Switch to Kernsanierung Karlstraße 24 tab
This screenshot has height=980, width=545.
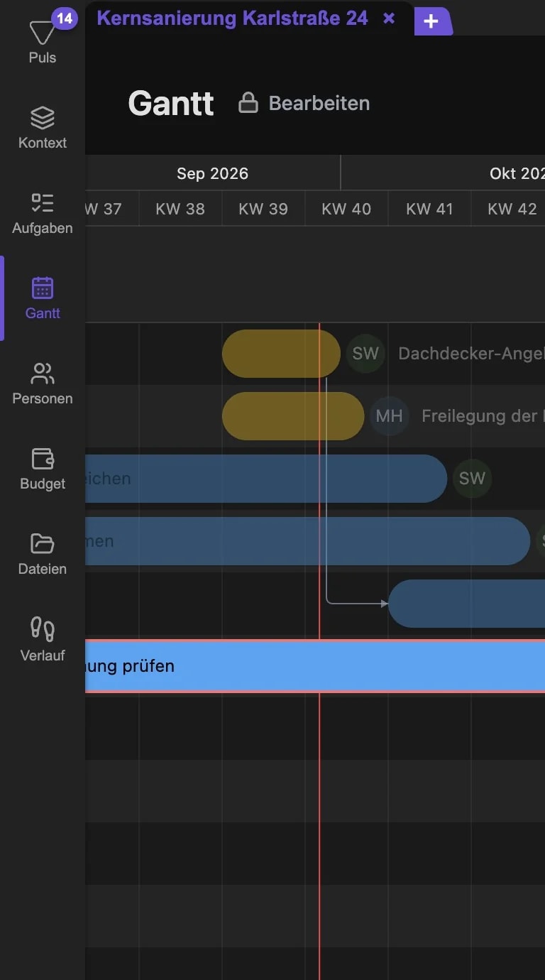pyautogui.click(x=233, y=18)
